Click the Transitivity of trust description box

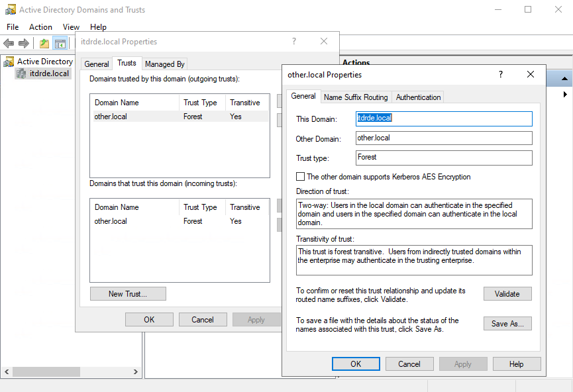click(414, 260)
